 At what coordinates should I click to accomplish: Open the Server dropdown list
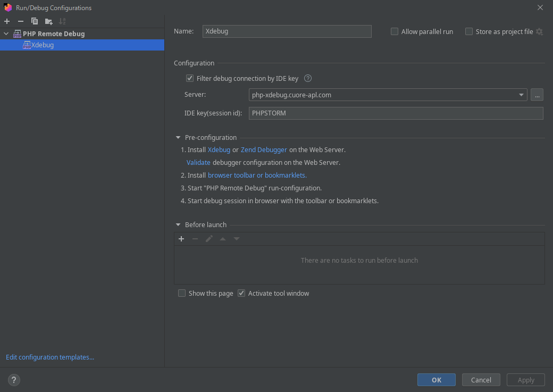(521, 95)
